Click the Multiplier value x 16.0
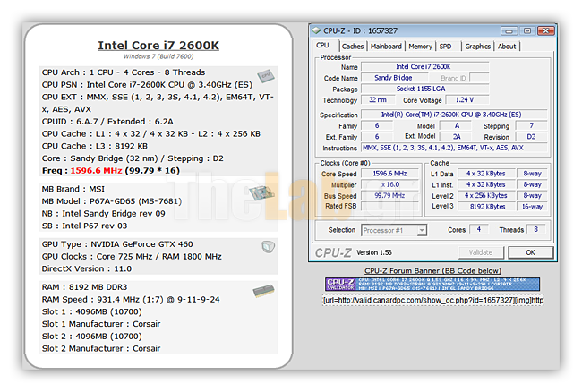The width and height of the screenshot is (582, 392). point(389,184)
